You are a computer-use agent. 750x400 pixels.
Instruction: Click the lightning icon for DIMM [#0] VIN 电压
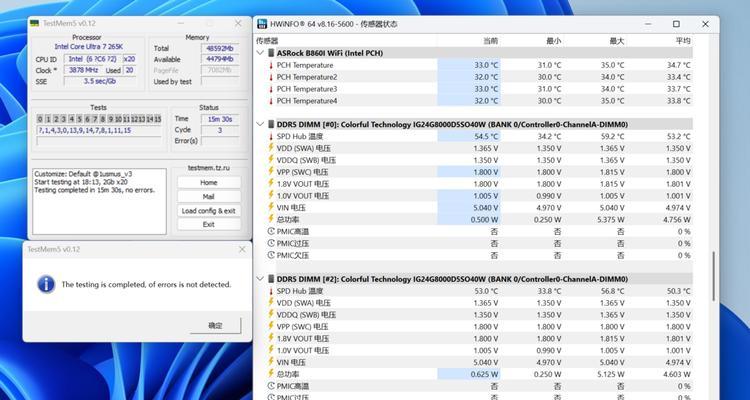point(271,208)
